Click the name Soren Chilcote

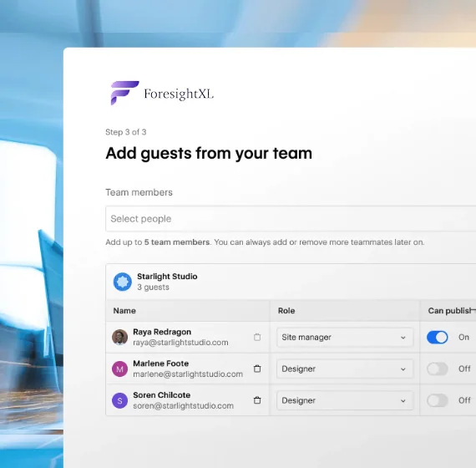click(162, 395)
